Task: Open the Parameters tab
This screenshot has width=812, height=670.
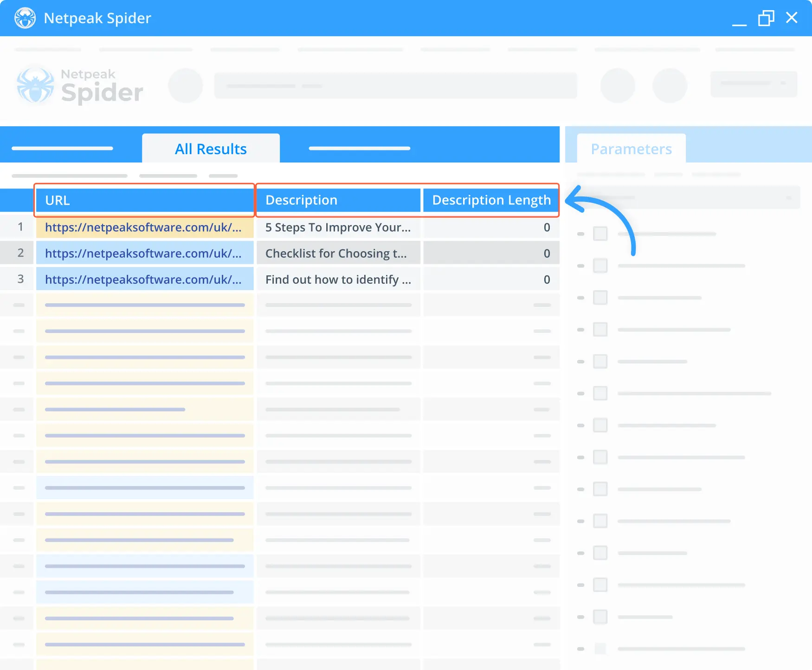Action: tap(631, 149)
